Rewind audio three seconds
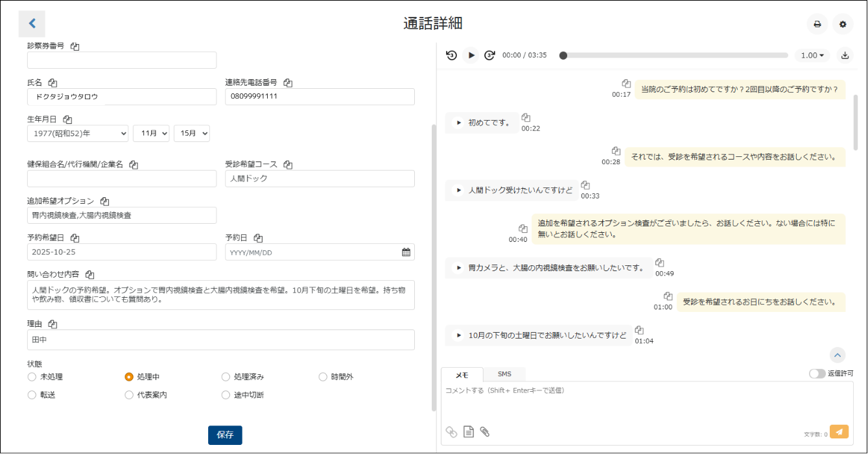 (452, 55)
